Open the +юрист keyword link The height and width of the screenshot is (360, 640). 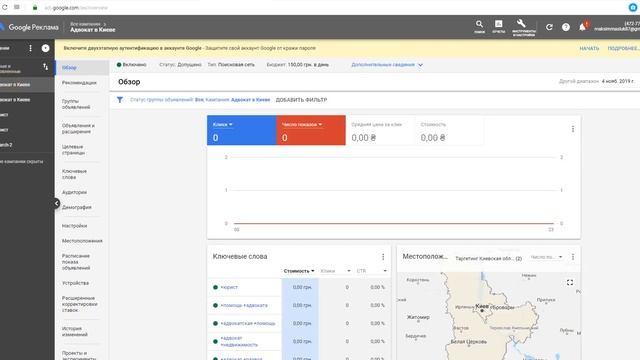[229, 287]
